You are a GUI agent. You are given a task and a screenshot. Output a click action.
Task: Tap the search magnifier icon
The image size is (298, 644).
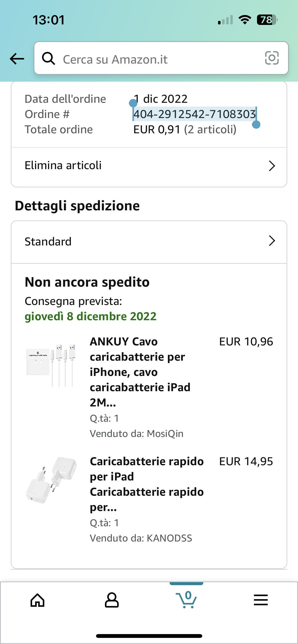click(48, 59)
